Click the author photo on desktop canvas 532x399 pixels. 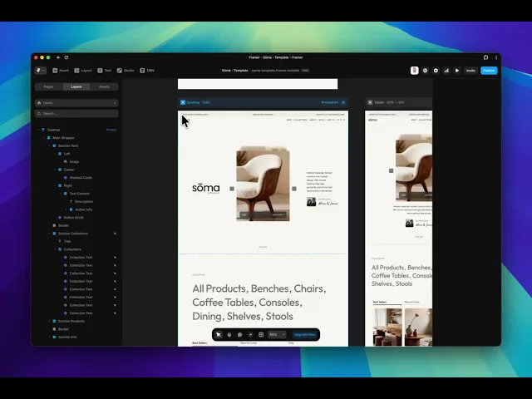tap(311, 202)
